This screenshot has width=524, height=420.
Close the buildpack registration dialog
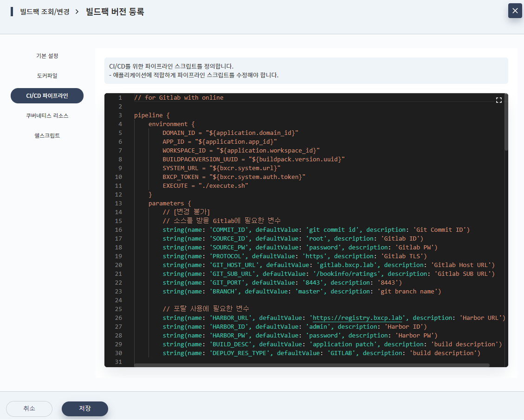pos(515,11)
